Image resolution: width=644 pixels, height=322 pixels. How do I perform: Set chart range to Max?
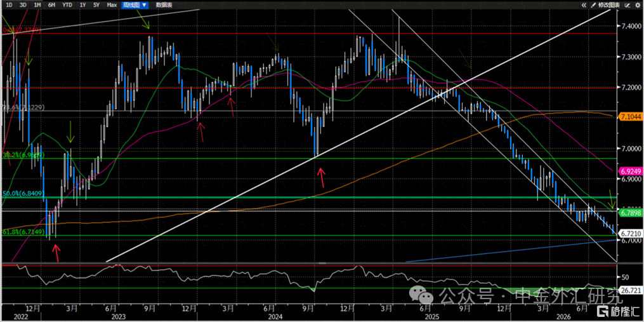tap(111, 5)
